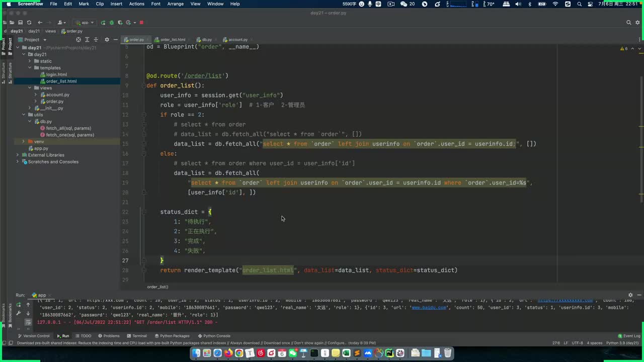Open the Arrange menu

coord(175,4)
